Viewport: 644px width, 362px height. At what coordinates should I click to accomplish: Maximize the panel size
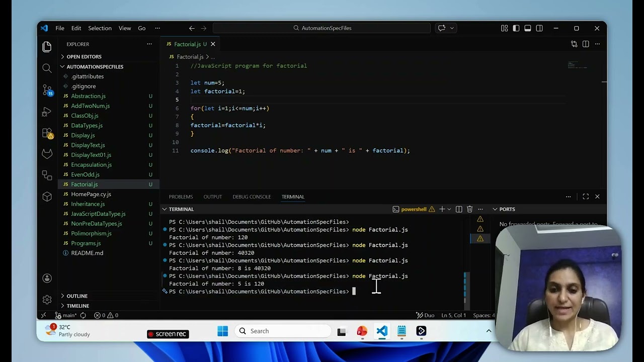pos(586,197)
